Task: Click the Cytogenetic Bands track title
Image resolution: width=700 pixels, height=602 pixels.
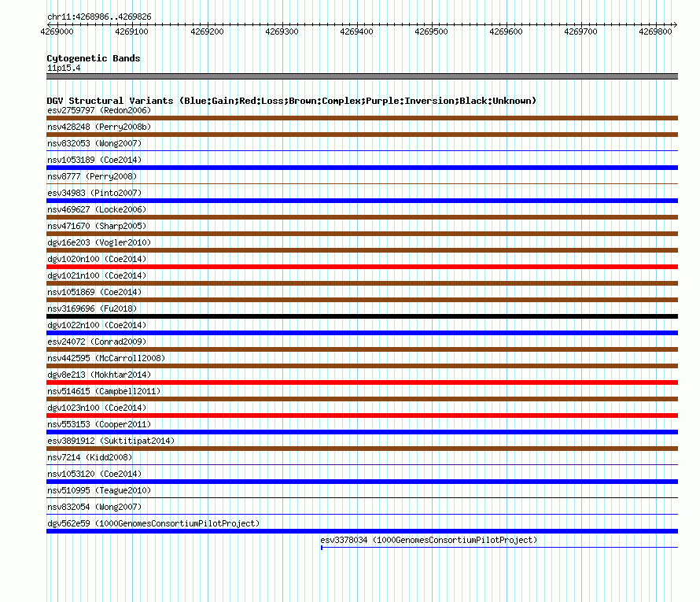Action: pyautogui.click(x=94, y=58)
